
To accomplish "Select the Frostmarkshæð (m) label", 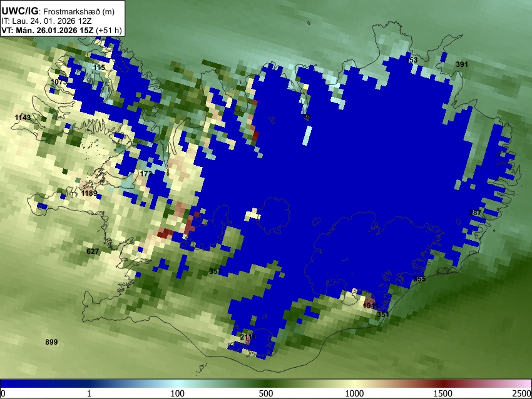I will (79, 12).
